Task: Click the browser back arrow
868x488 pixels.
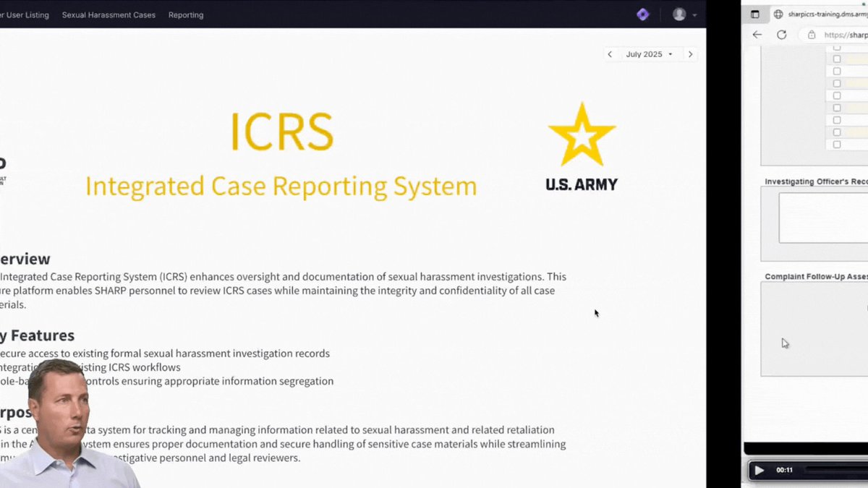Action: pos(757,35)
